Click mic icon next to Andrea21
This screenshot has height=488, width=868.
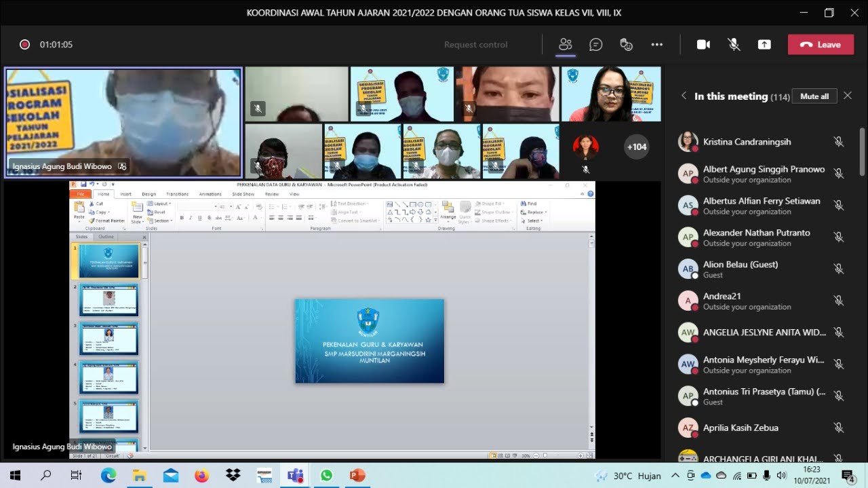(x=839, y=301)
